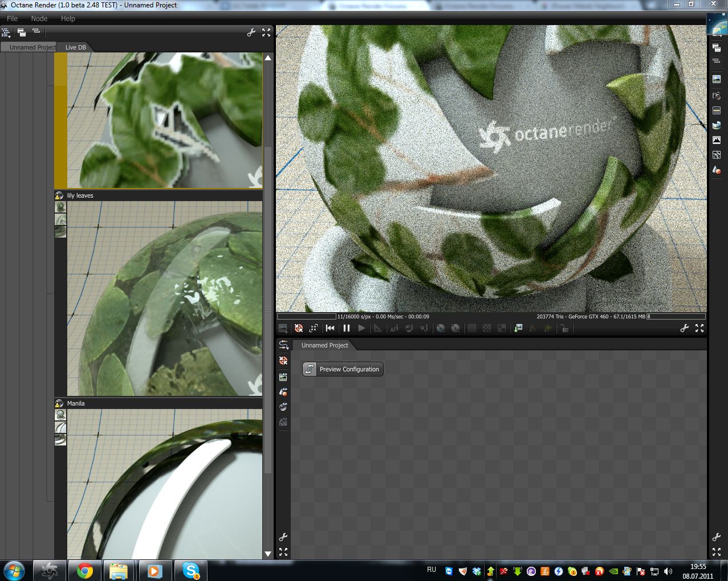Image resolution: width=728 pixels, height=581 pixels.
Task: Toggle the large checker background icon
Action: pyautogui.click(x=501, y=328)
